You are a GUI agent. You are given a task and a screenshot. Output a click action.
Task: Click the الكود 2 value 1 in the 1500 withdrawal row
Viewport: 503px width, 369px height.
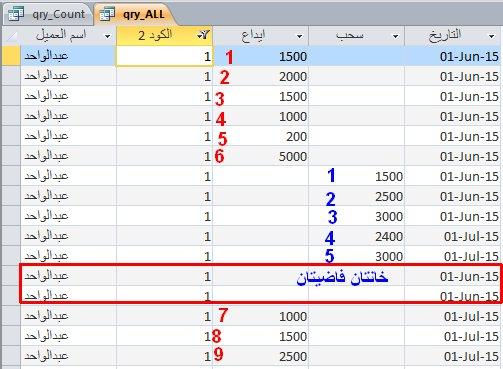[207, 177]
